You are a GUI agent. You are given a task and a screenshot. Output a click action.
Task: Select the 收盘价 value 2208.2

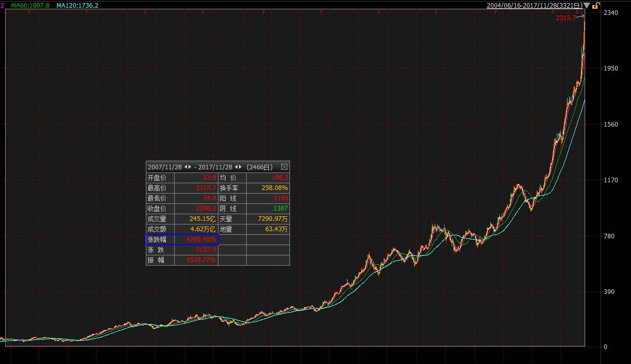[x=206, y=209]
